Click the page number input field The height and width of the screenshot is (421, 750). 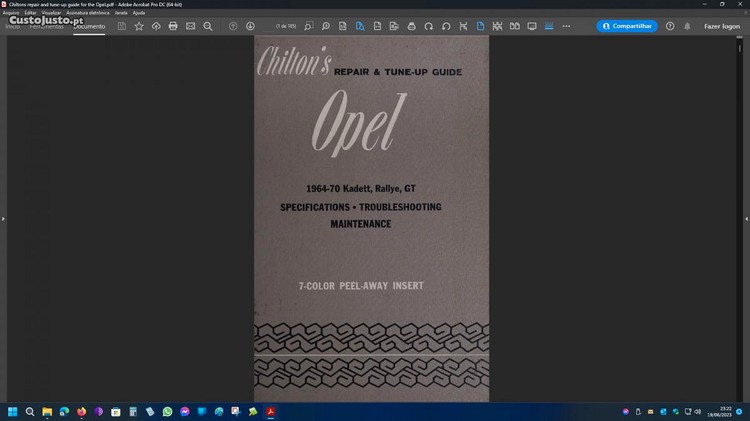(x=284, y=26)
